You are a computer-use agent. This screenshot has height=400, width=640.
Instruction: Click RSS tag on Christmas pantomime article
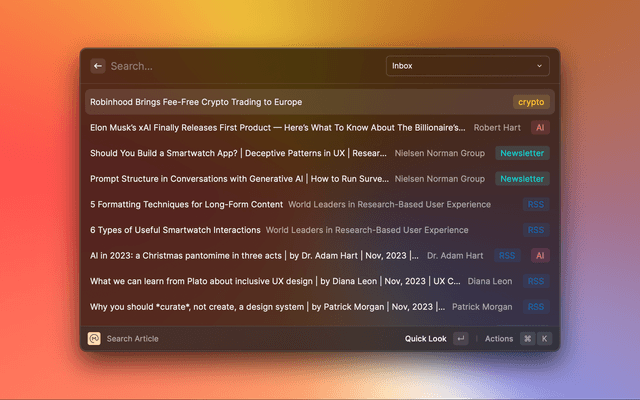pos(508,255)
